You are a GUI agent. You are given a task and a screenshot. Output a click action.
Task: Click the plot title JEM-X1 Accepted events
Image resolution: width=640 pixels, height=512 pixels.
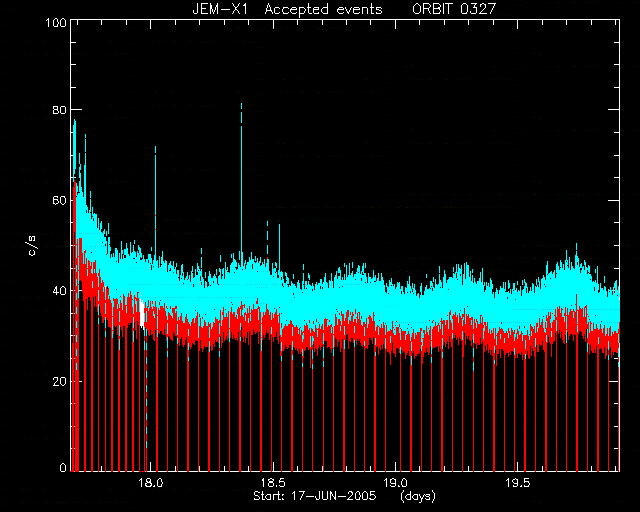[287, 9]
